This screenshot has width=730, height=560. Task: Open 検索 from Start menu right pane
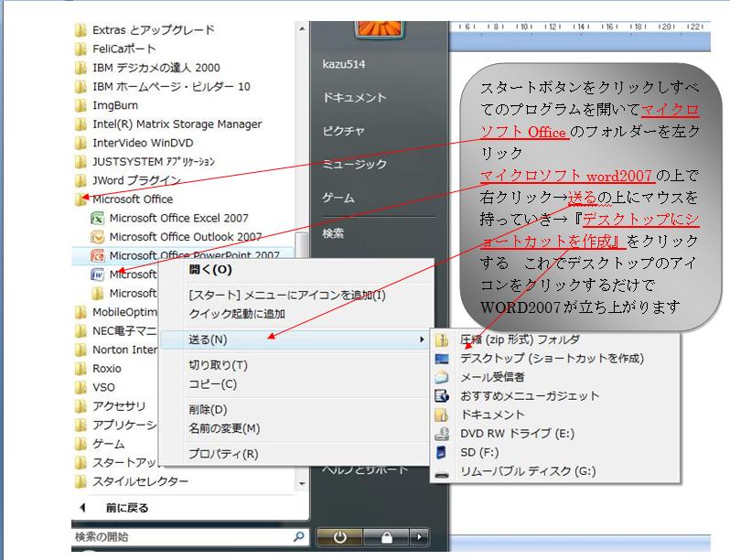333,232
